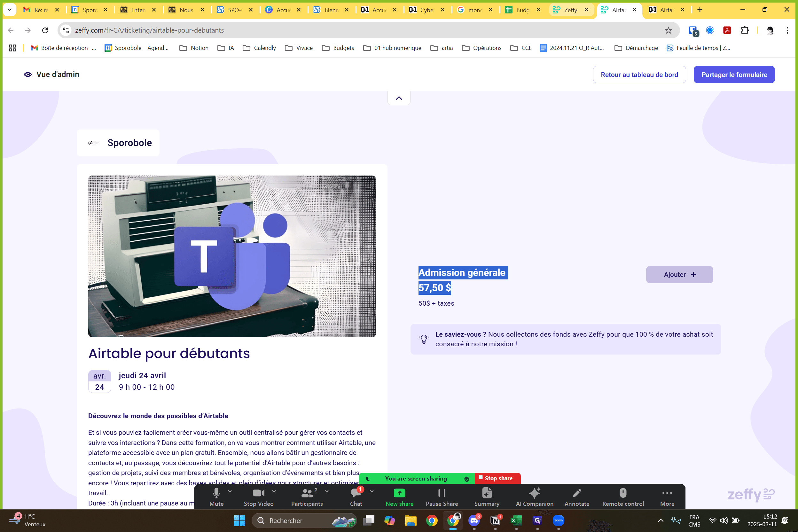Switch to the Re: re Gmail tab
This screenshot has height=532, width=798.
click(41, 10)
